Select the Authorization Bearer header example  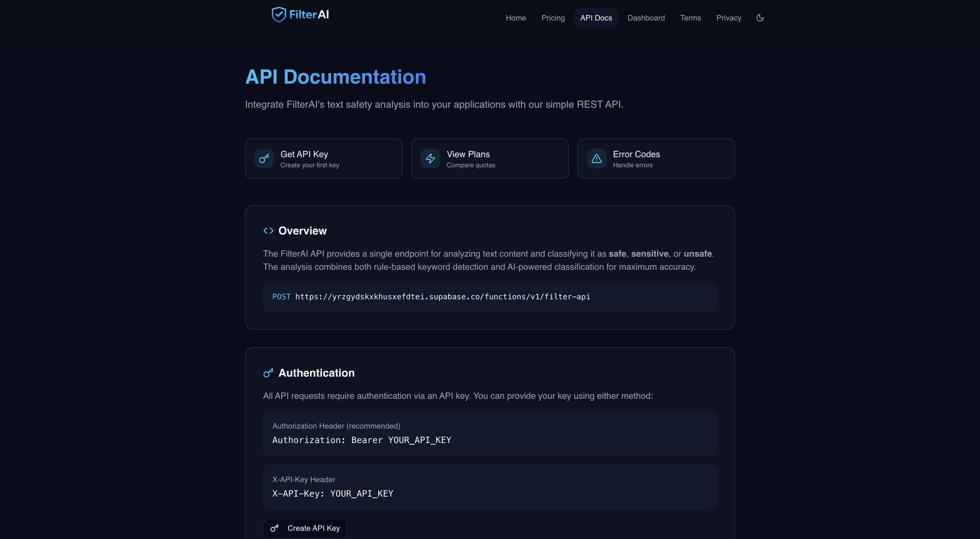coord(490,434)
